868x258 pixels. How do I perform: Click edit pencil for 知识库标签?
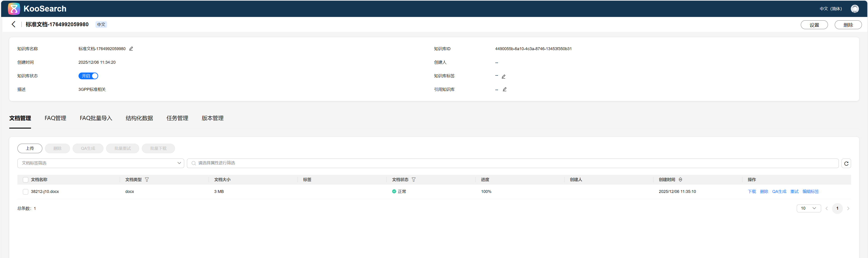pos(503,77)
